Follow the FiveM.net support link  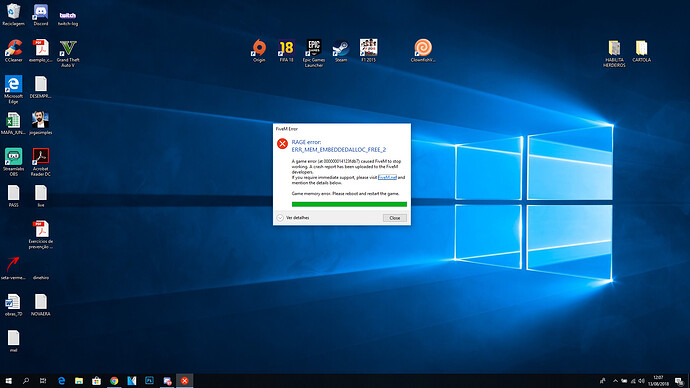387,177
